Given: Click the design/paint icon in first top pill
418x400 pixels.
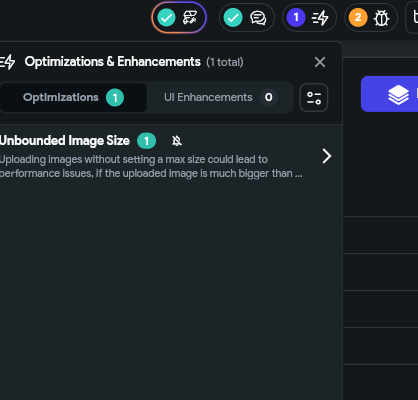Looking at the screenshot, I should (x=190, y=18).
